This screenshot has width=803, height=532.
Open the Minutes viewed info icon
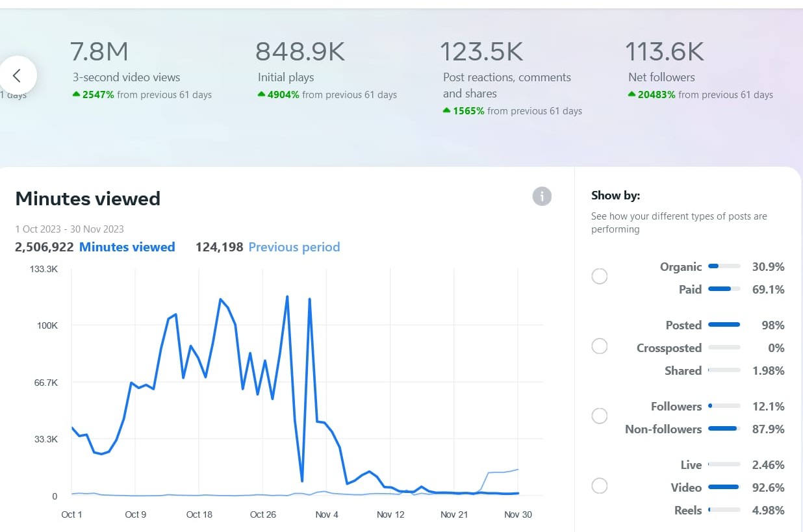(542, 196)
